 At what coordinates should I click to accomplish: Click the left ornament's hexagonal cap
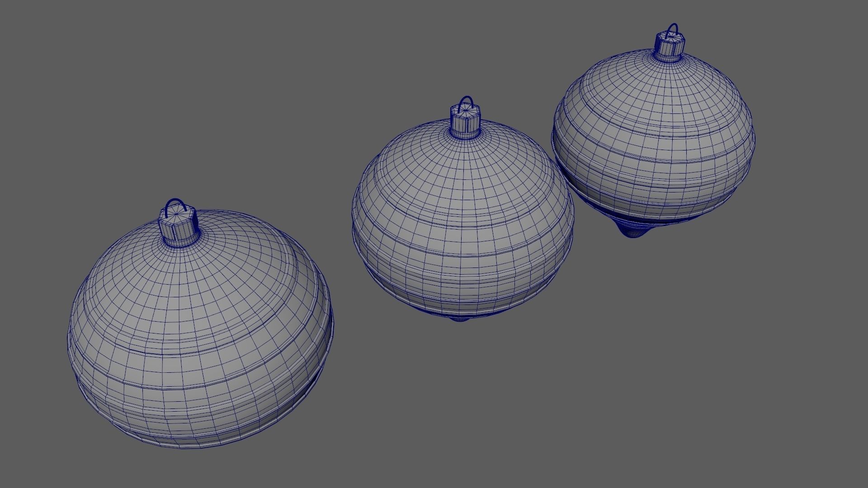pyautogui.click(x=179, y=228)
